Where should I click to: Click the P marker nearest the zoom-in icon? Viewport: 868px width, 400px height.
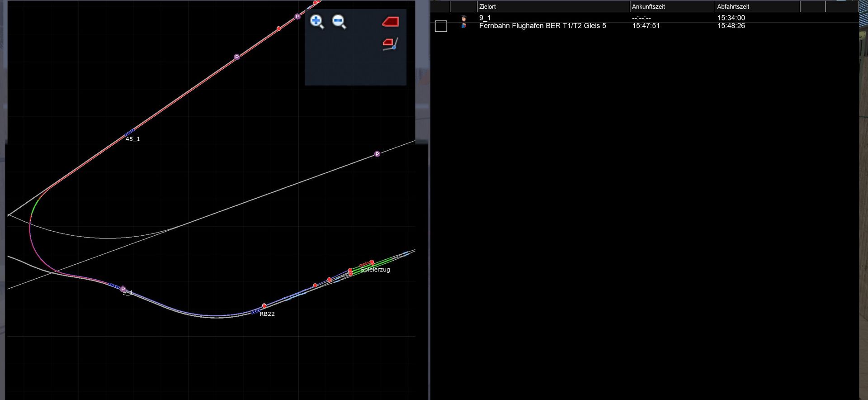click(x=297, y=17)
